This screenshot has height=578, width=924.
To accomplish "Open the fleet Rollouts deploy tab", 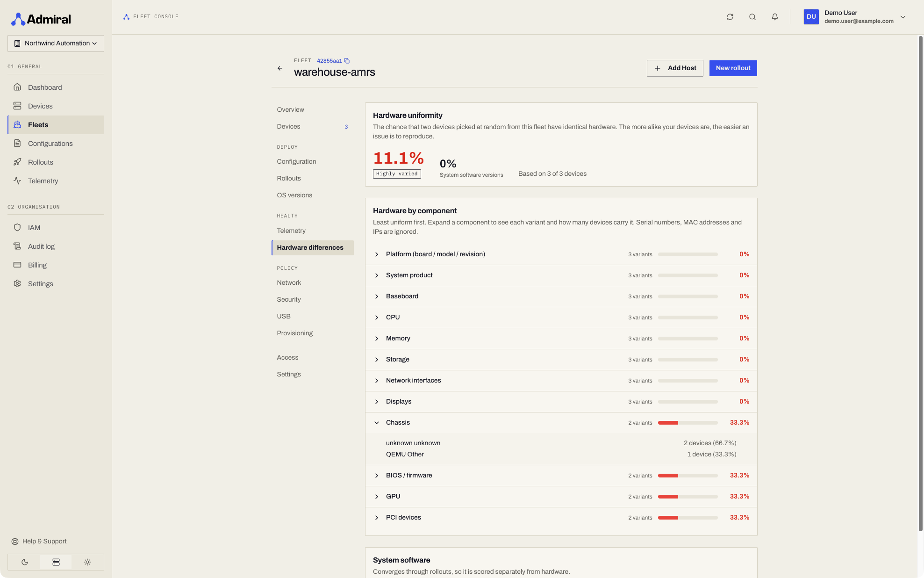I will coord(312,178).
